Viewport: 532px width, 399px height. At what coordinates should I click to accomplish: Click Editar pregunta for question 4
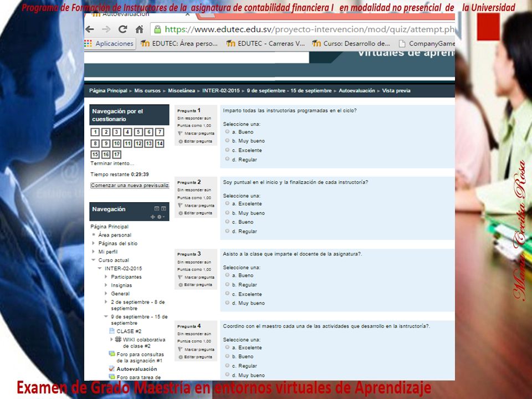pyautogui.click(x=196, y=357)
